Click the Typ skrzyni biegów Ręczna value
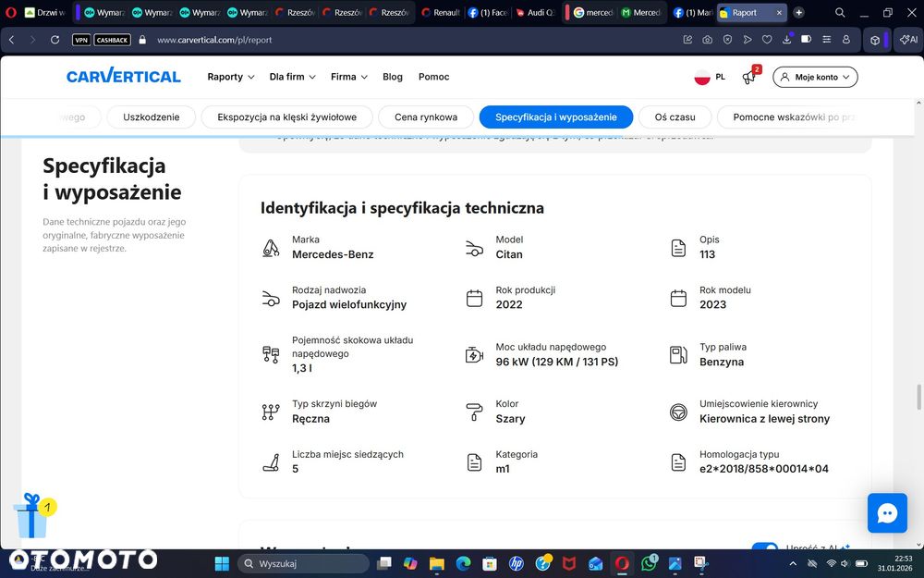This screenshot has height=578, width=924. coord(310,419)
